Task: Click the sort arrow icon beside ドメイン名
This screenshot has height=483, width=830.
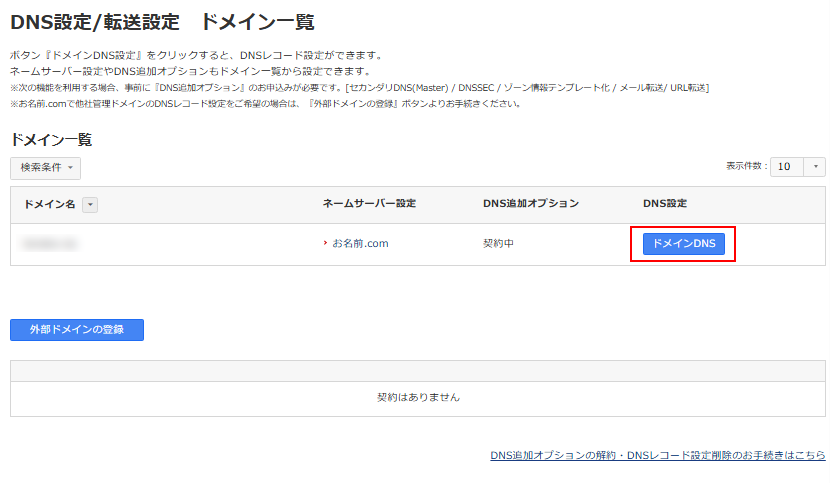Action: pyautogui.click(x=90, y=205)
